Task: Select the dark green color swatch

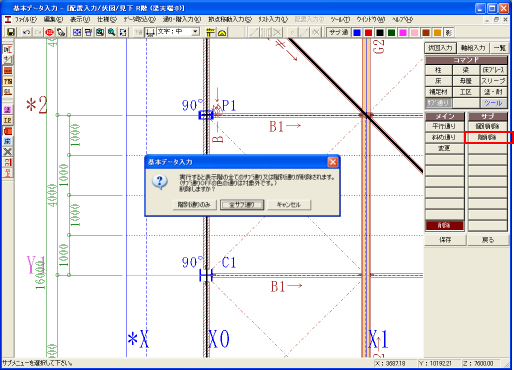Action: 391,32
